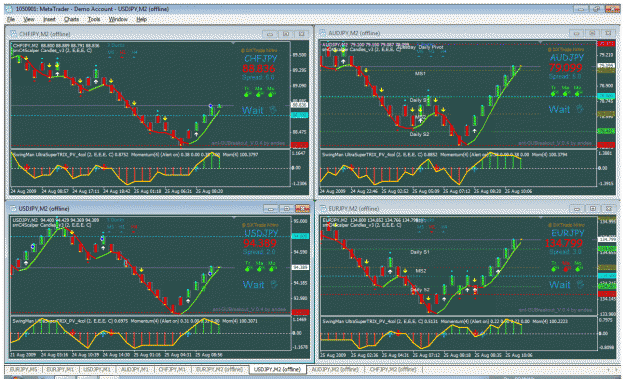Switch to the EURJPY,M1 chart tab

coord(60,369)
